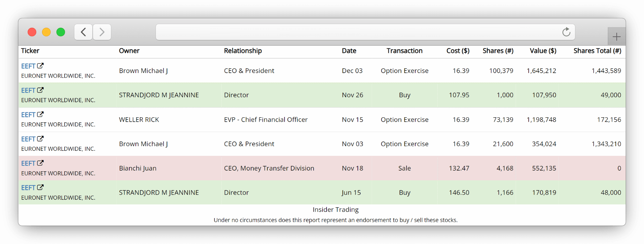
Task: Click external link icon in Dec 03 row
Action: (40, 66)
